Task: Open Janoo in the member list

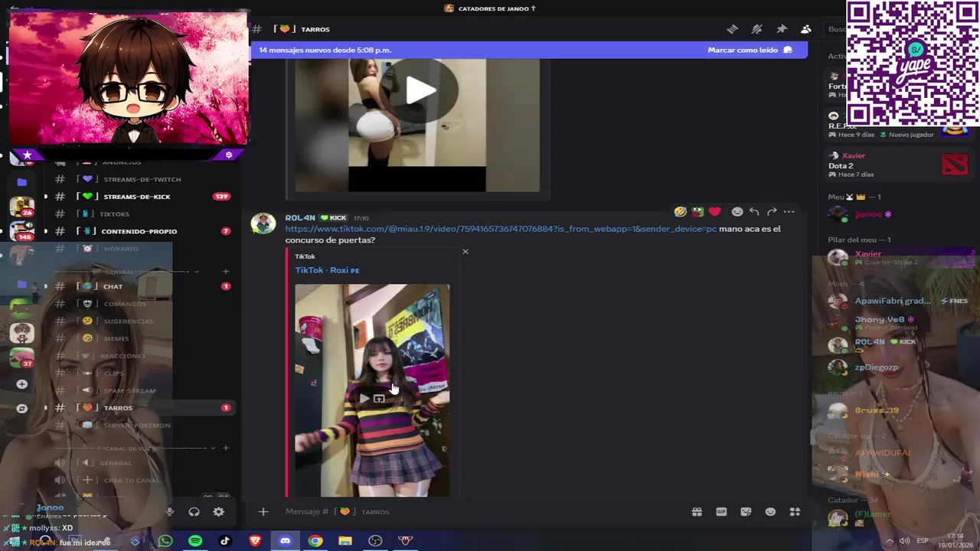Action: pyautogui.click(x=869, y=214)
